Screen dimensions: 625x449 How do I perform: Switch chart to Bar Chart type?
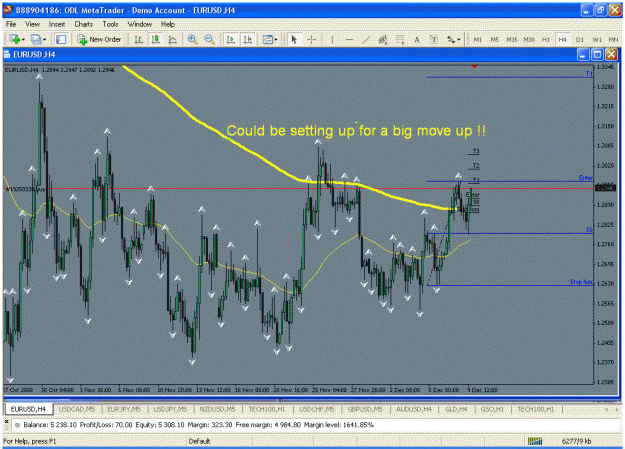[x=138, y=39]
